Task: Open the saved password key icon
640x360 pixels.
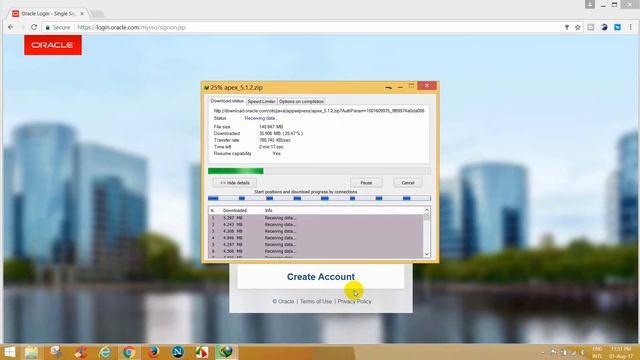Action: tap(567, 27)
